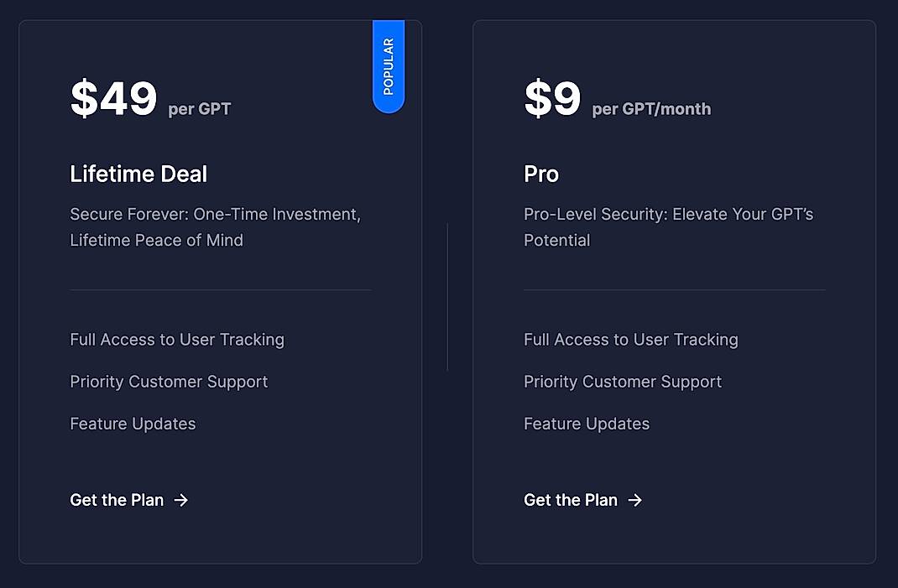The image size is (898, 588).
Task: Click Feature Updates in the Pro card
Action: click(x=587, y=424)
